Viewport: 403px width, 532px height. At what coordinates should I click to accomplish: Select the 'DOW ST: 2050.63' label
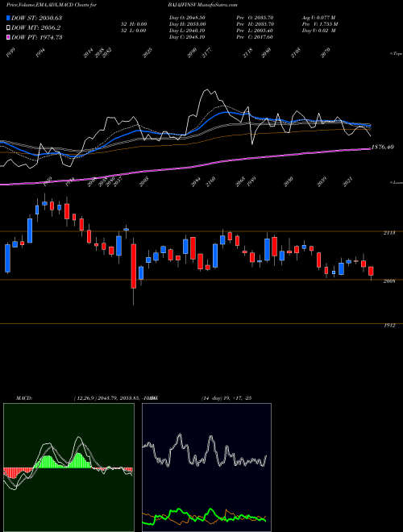click(x=36, y=18)
